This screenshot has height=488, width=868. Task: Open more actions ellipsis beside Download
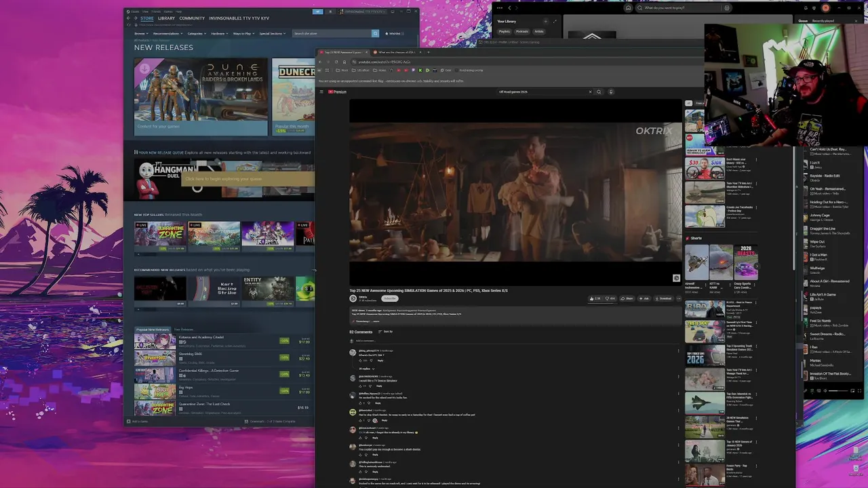pyautogui.click(x=678, y=298)
